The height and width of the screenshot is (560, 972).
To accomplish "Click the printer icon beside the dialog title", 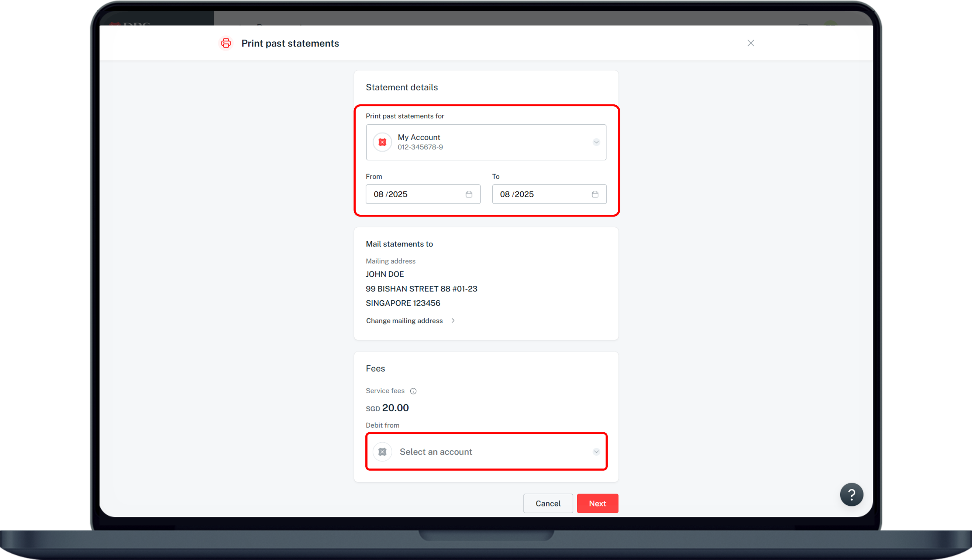I will 225,43.
